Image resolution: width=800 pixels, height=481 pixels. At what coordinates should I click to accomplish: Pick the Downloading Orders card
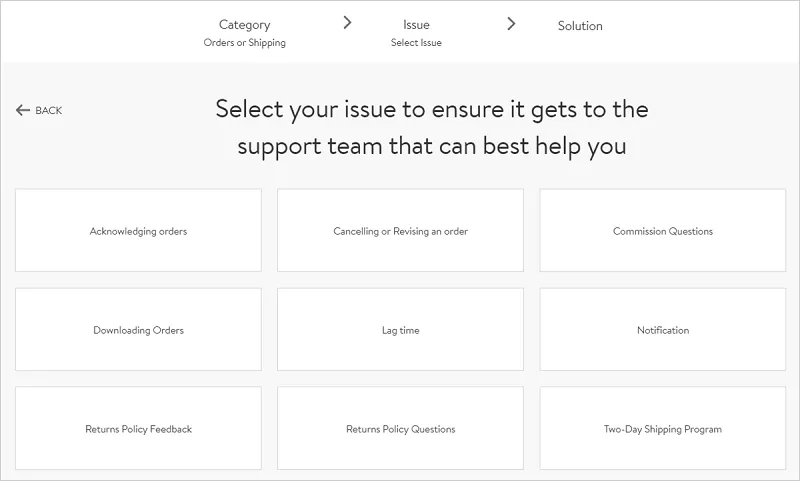[x=138, y=330]
